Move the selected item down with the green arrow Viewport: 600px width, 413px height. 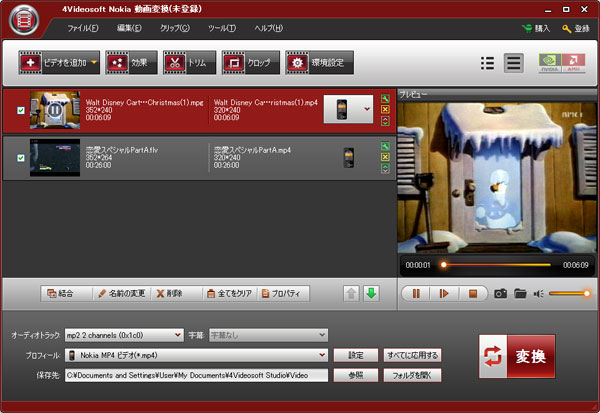(x=371, y=294)
